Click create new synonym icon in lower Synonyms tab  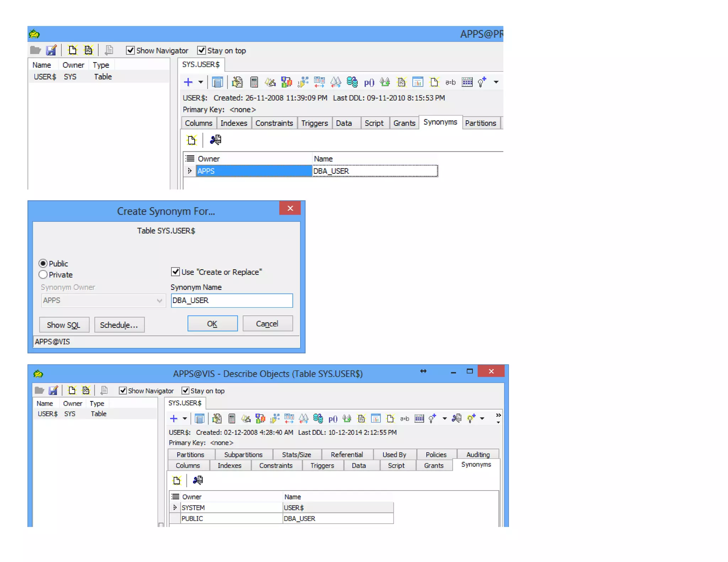(x=177, y=480)
